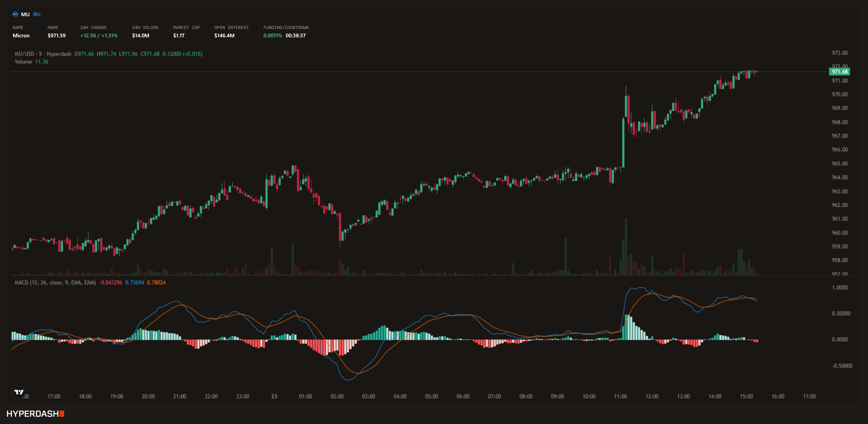Click the 970.00 price axis label
The height and width of the screenshot is (424, 868).
click(840, 94)
